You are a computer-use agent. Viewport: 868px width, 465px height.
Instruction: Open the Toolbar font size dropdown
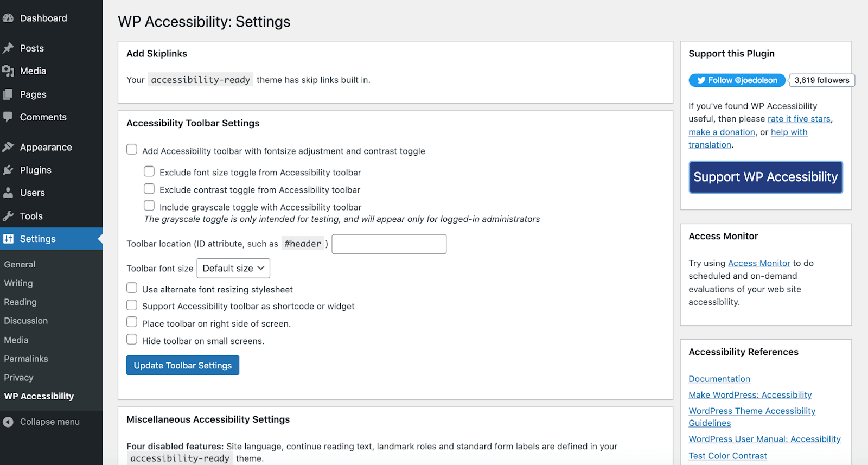click(233, 269)
